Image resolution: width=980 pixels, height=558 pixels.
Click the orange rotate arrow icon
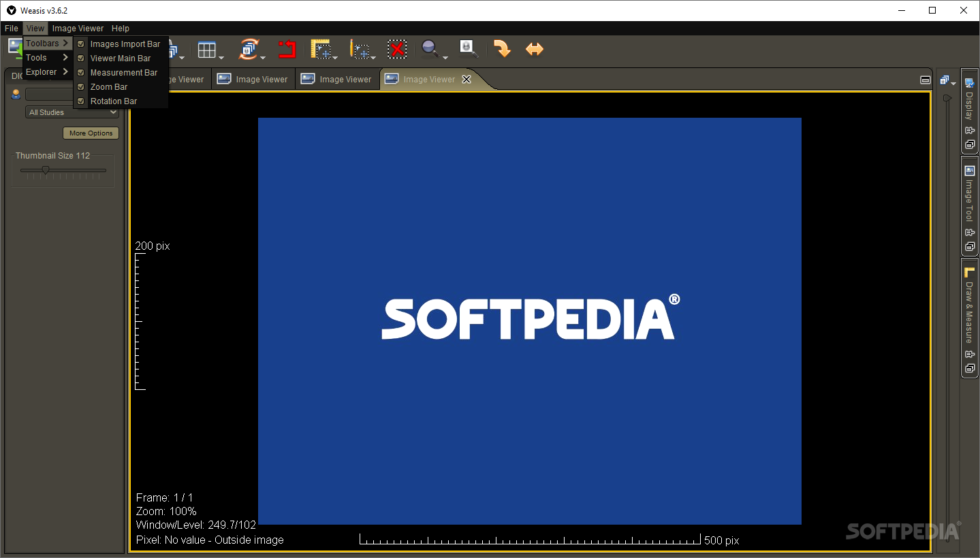coord(502,49)
